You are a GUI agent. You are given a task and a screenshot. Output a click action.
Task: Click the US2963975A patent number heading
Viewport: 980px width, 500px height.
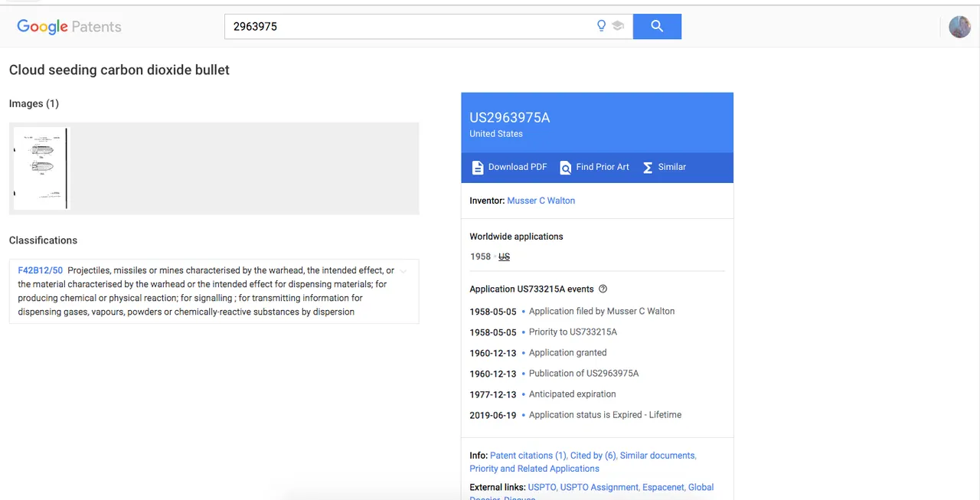pos(510,117)
